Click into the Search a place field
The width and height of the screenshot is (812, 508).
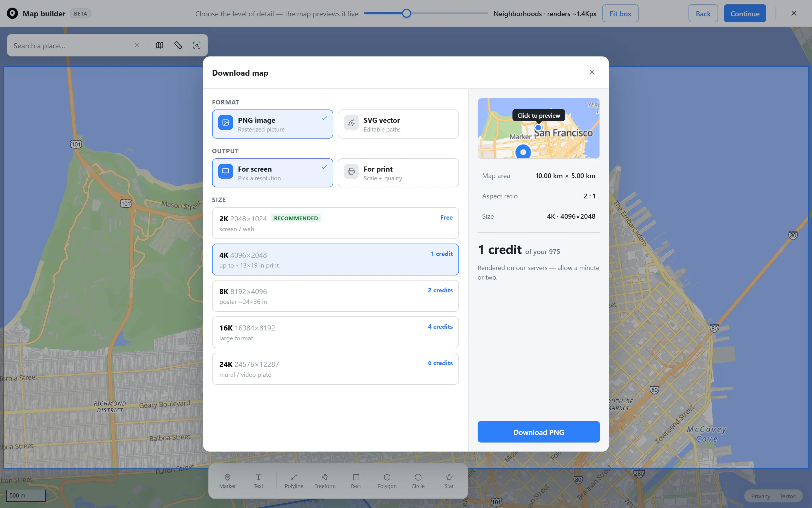[70, 45]
